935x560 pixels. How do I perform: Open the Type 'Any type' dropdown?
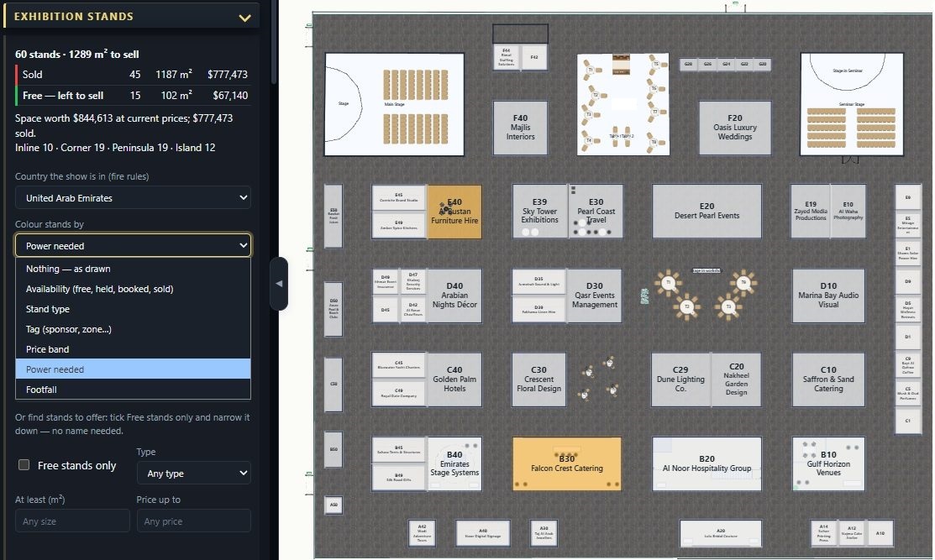point(194,473)
